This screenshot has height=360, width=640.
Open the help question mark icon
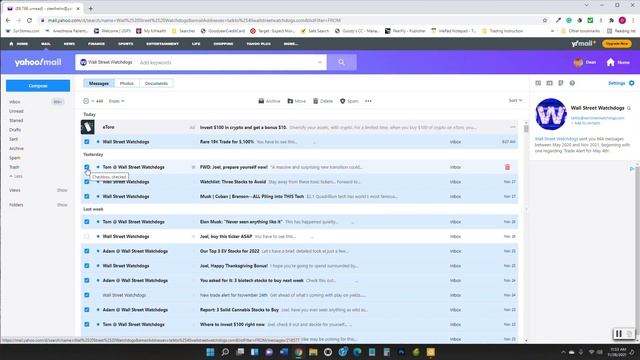pyautogui.click(x=572, y=83)
